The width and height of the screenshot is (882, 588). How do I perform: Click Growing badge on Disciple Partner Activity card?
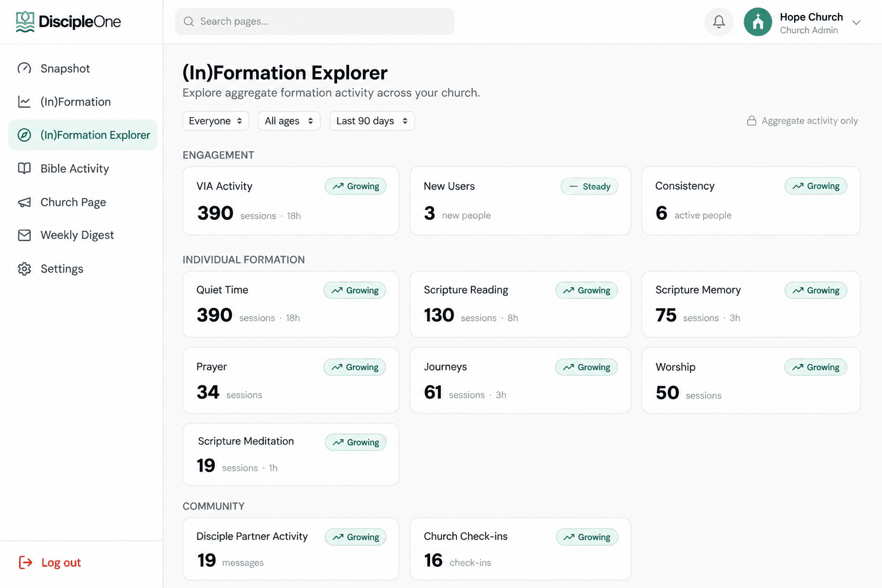356,537
